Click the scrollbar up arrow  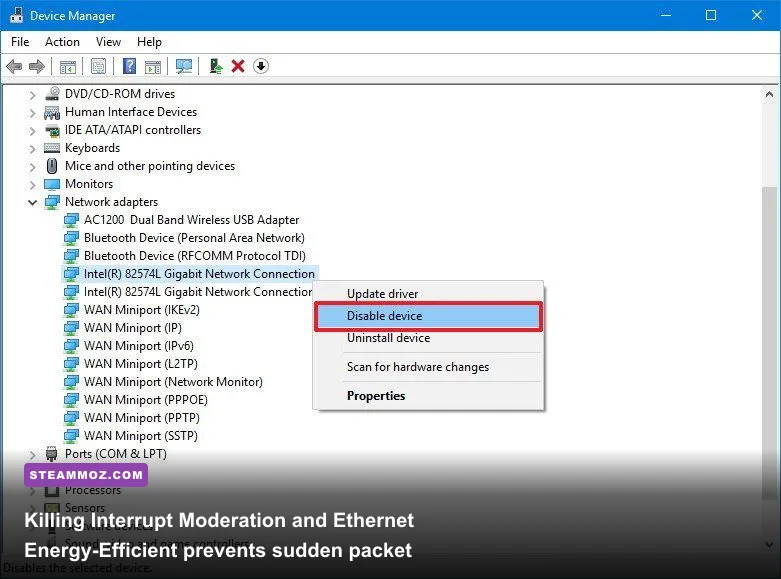pos(769,94)
